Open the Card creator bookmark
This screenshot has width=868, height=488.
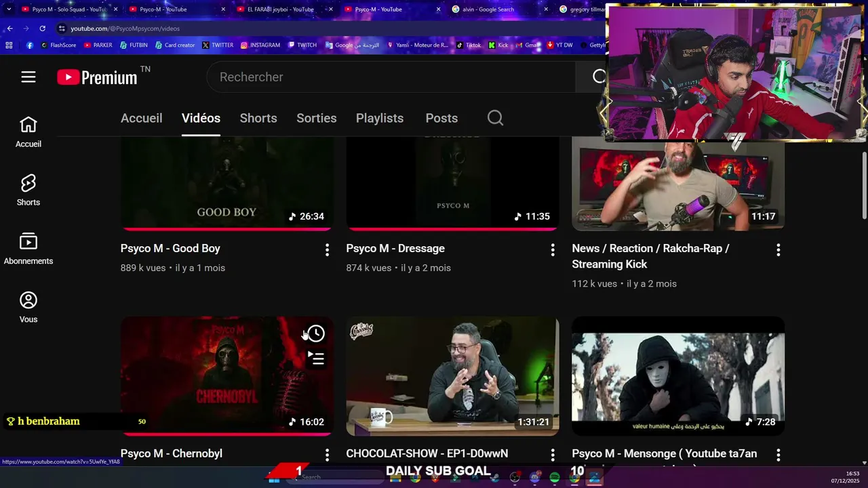175,45
